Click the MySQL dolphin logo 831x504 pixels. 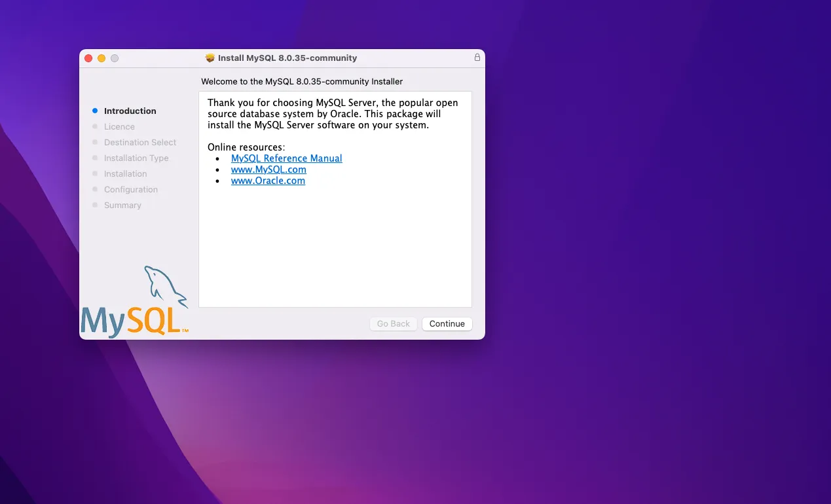coord(135,302)
